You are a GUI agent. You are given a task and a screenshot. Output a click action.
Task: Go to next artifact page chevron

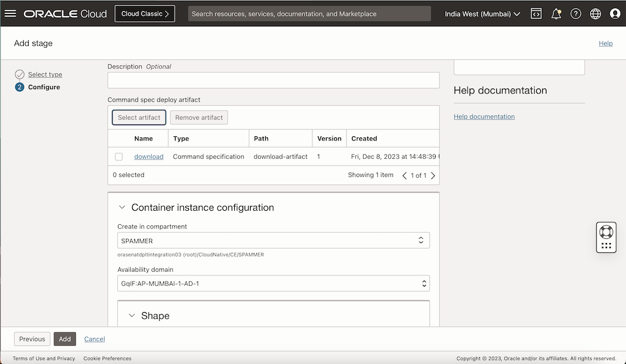click(433, 175)
